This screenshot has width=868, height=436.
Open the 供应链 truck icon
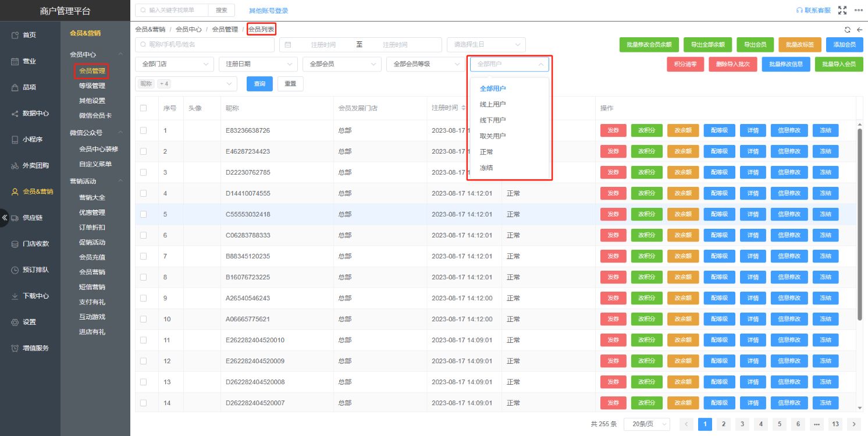pyautogui.click(x=15, y=218)
